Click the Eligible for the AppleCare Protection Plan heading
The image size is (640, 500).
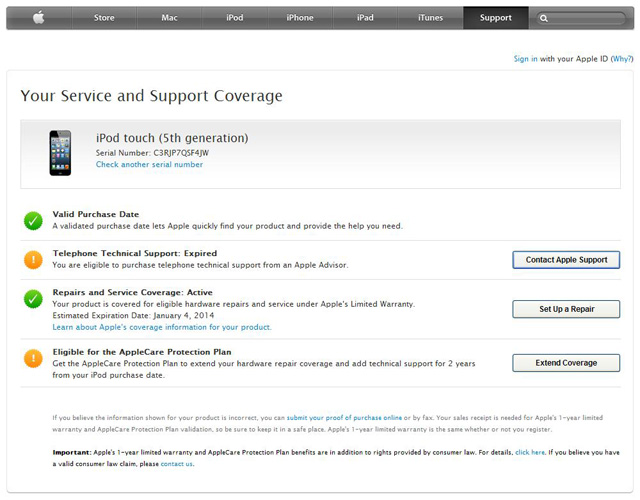click(x=142, y=352)
